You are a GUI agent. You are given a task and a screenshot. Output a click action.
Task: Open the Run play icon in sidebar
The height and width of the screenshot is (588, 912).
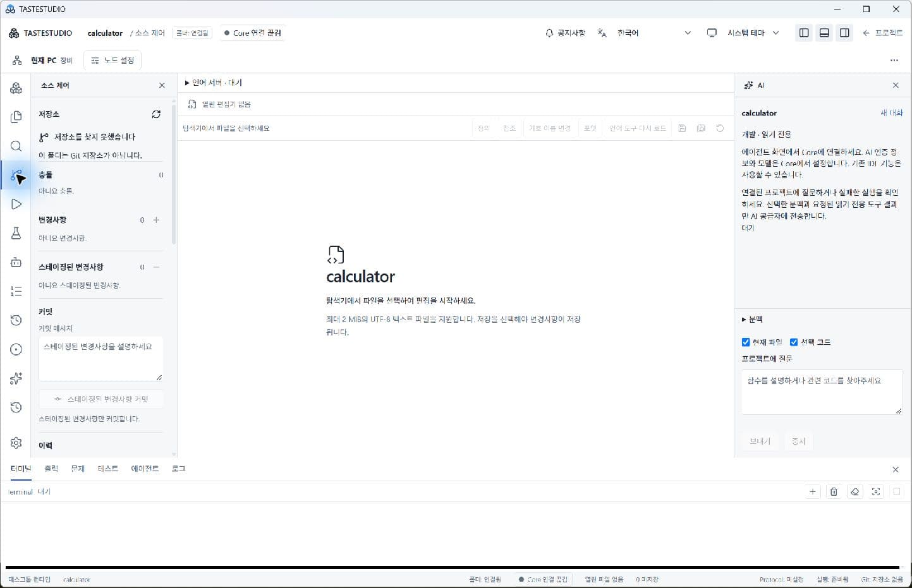pos(16,204)
